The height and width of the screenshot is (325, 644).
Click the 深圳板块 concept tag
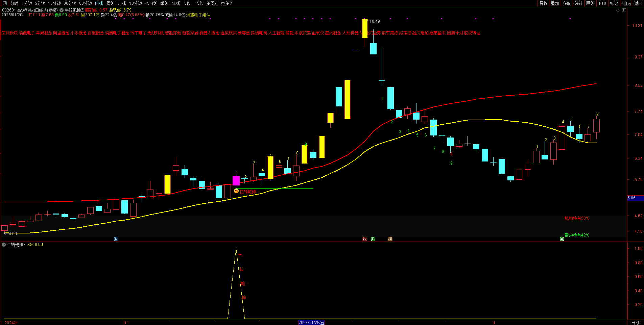(x=9, y=33)
